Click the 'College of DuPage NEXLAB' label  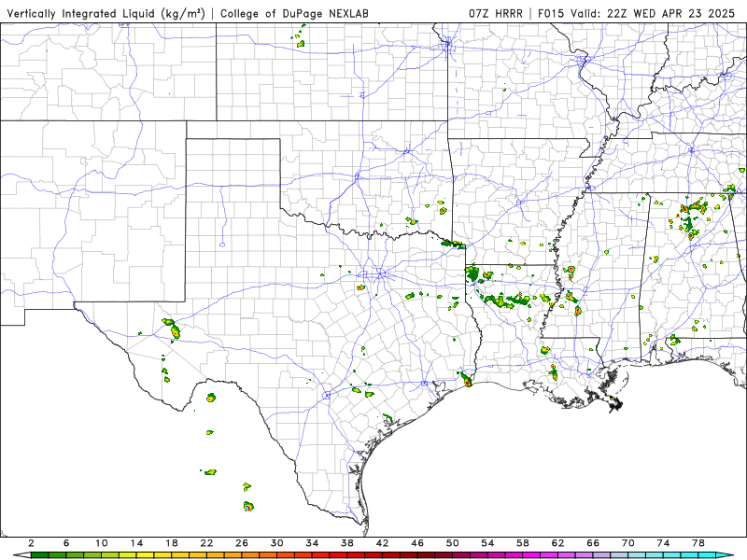click(294, 14)
